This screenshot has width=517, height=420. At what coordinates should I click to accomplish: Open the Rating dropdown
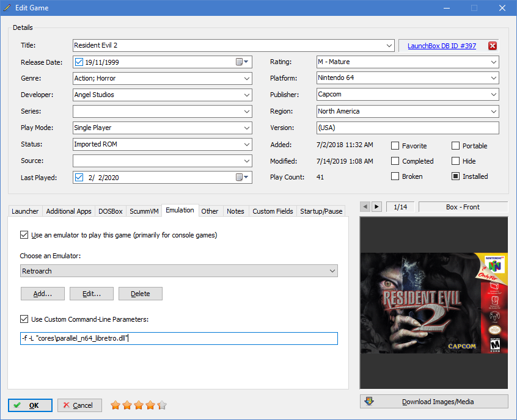click(x=494, y=62)
